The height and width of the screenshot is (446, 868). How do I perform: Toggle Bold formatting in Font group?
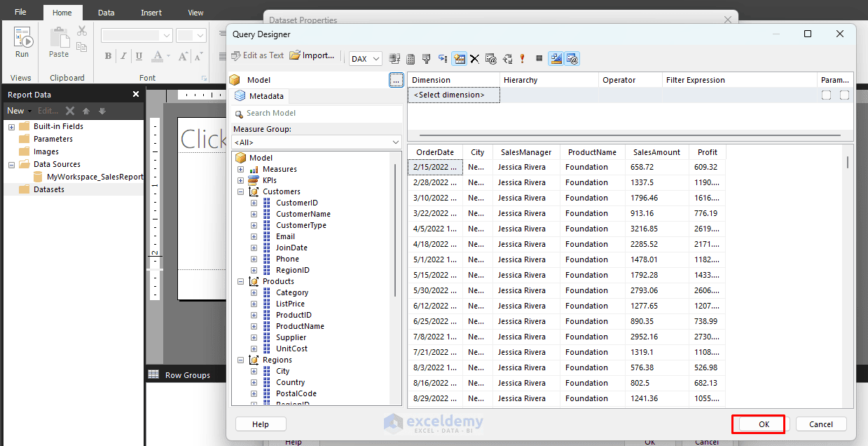tap(108, 57)
